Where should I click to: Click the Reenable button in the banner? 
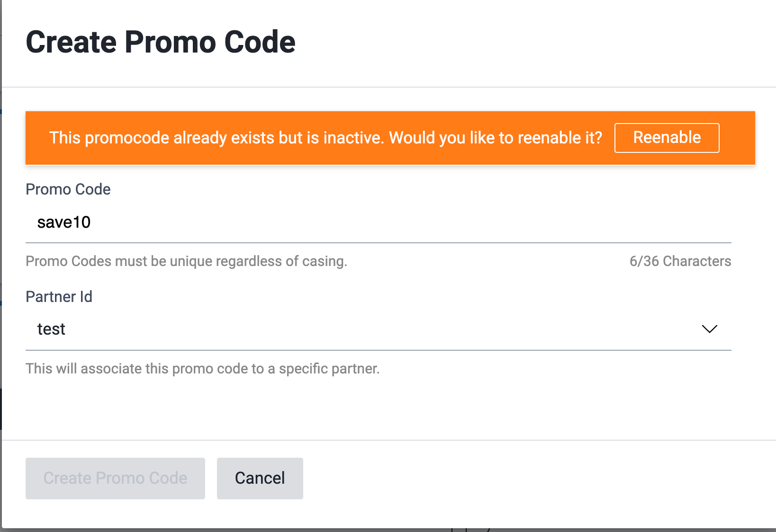coord(667,138)
